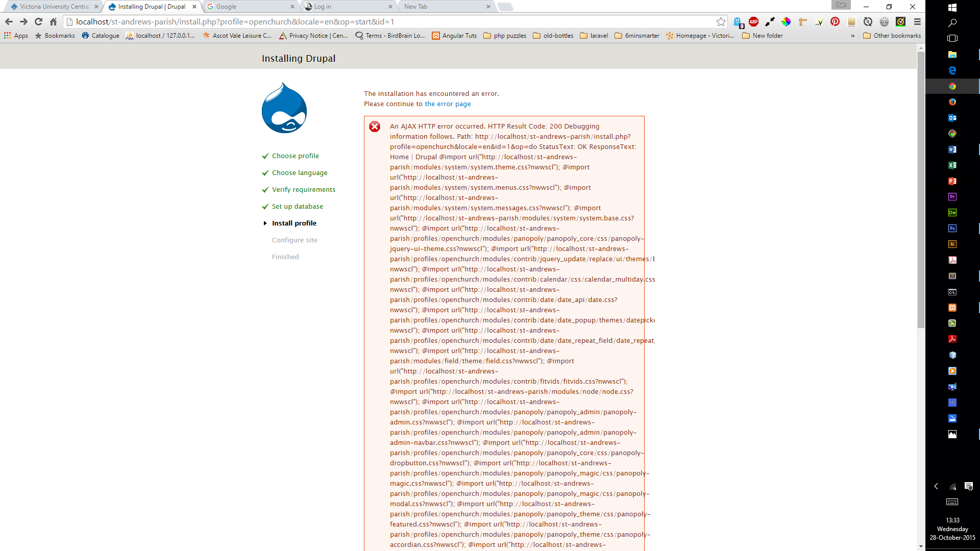Click the 'Set up database' step text

298,207
